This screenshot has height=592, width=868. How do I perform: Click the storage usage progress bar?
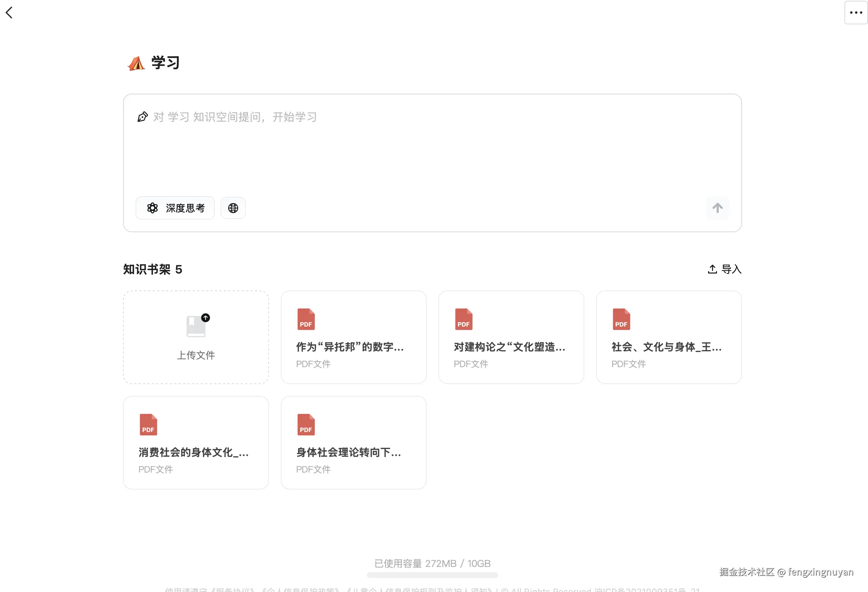[432, 575]
